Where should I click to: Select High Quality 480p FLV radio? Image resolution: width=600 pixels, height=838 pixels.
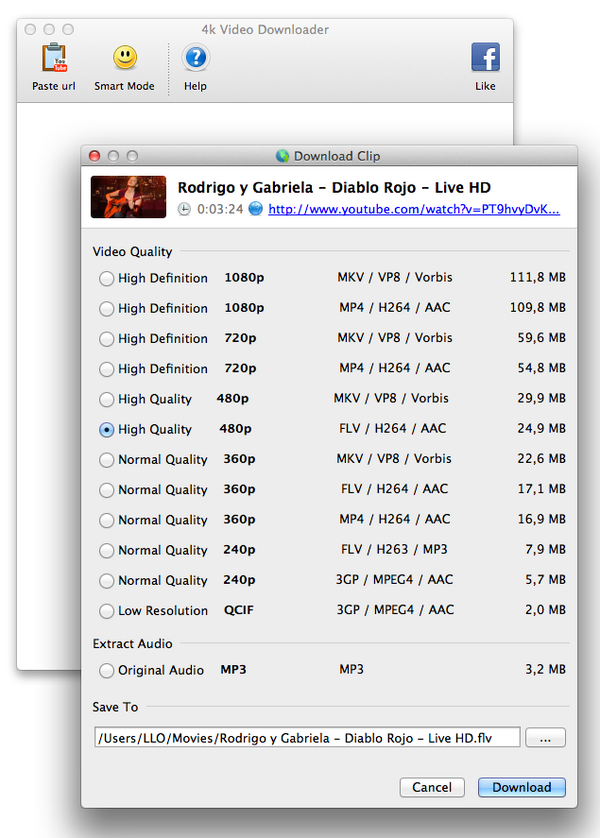[106, 430]
